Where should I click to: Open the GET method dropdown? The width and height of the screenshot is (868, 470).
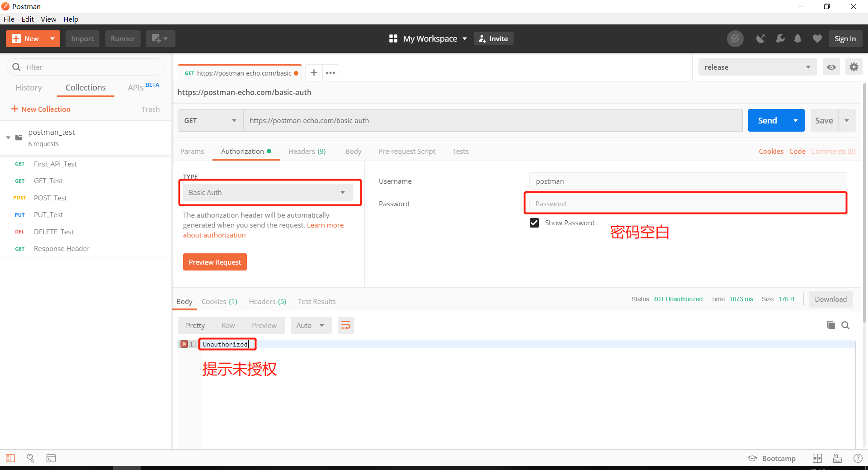click(x=211, y=121)
